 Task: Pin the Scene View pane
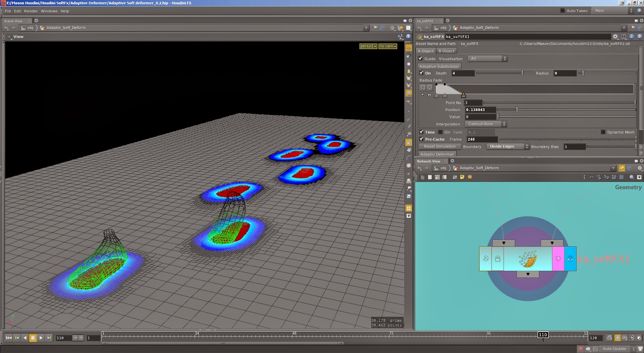(376, 28)
